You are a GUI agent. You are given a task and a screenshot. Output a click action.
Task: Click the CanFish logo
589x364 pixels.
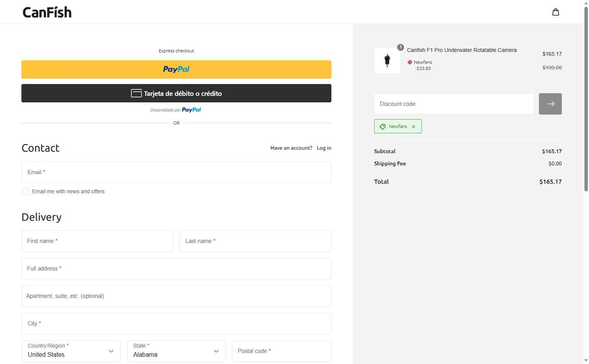(x=47, y=12)
